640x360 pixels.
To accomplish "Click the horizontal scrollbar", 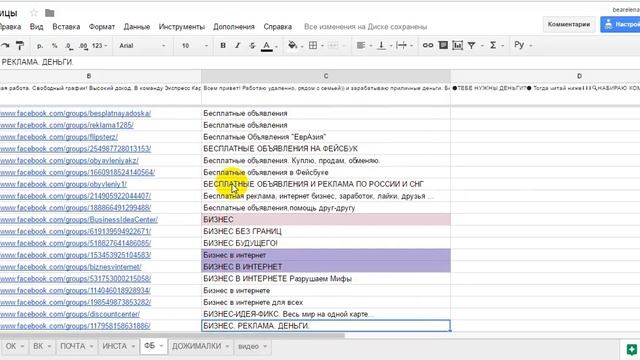I will click(x=172, y=336).
